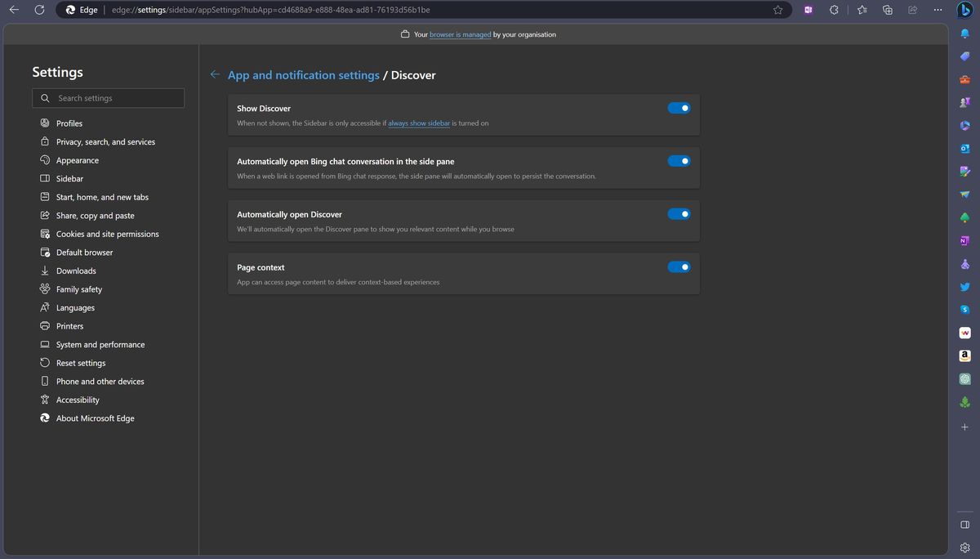Toggle the Page context switch
The width and height of the screenshot is (980, 559).
[x=679, y=267]
